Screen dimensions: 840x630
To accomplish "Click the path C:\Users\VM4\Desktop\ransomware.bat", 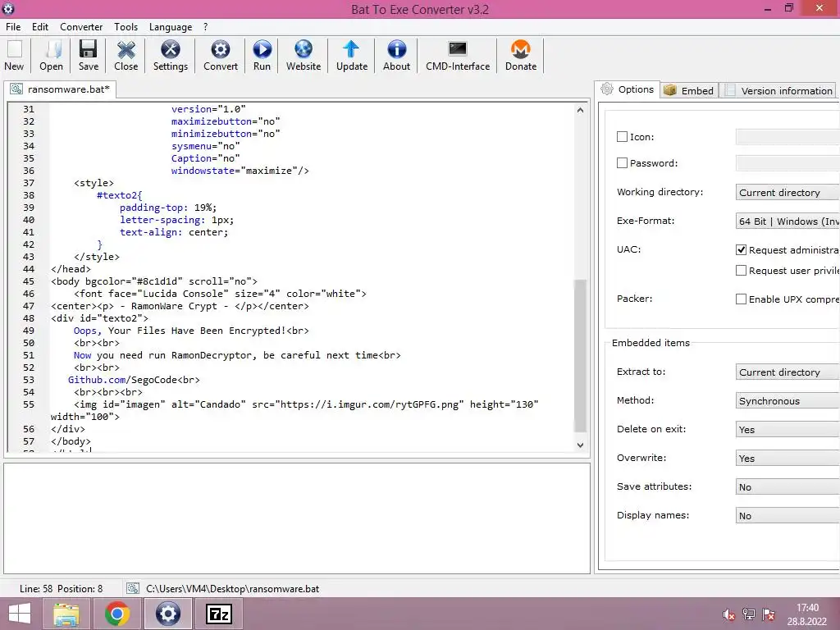I will click(x=232, y=589).
